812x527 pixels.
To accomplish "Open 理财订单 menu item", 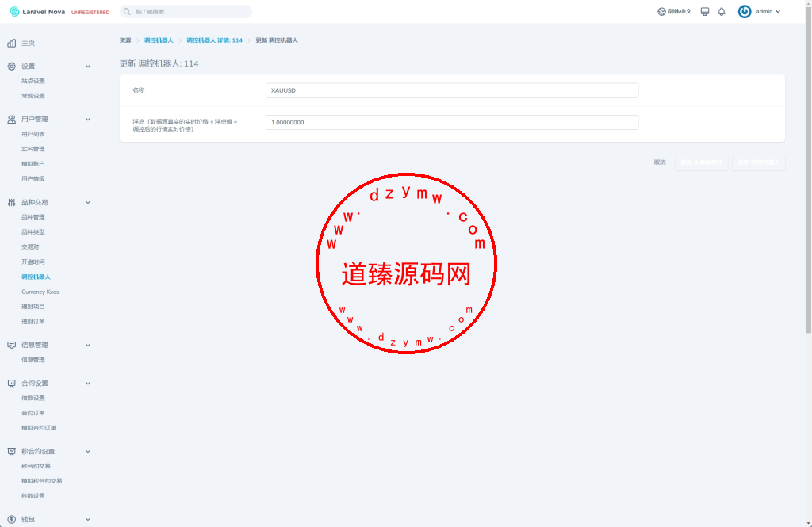I will tap(33, 322).
